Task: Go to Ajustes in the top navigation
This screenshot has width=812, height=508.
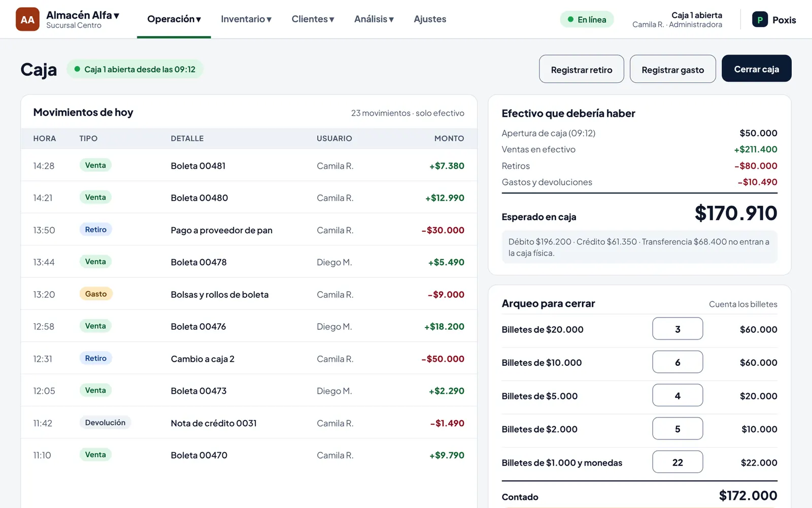Action: (430, 19)
